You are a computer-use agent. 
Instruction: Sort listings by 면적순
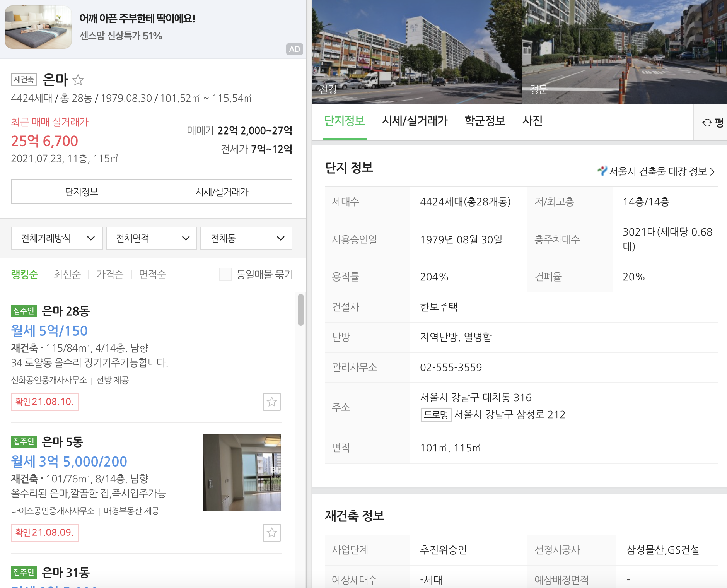click(x=153, y=274)
